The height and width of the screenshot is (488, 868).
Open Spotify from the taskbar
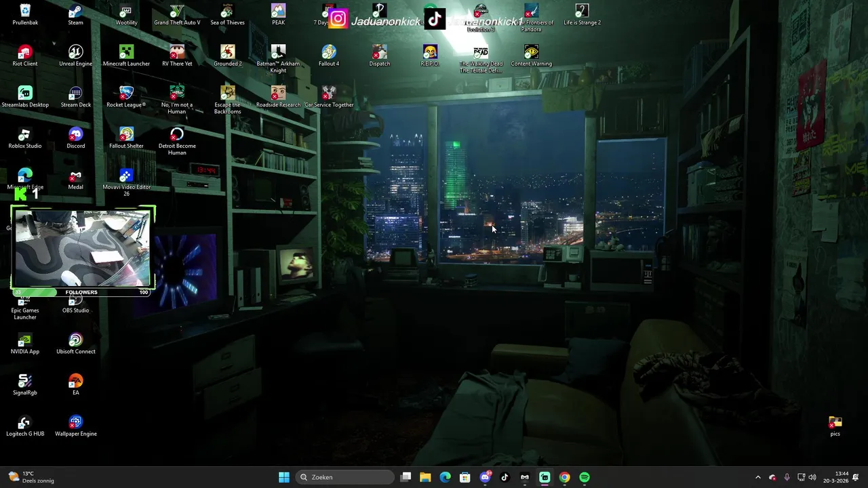pos(585,477)
